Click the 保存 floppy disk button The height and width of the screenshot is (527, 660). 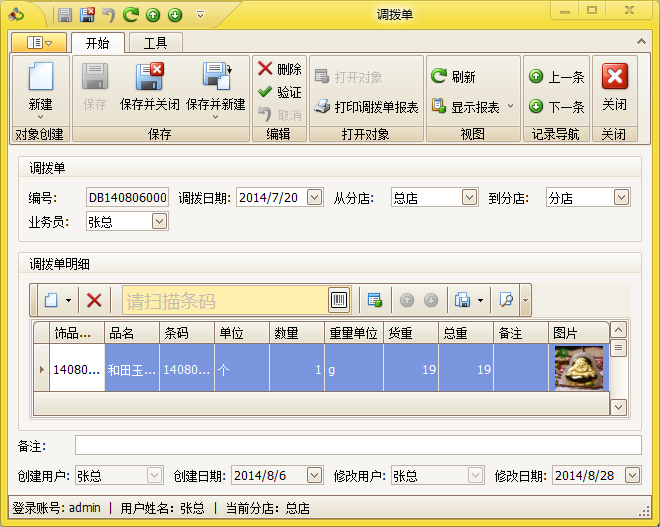(95, 87)
